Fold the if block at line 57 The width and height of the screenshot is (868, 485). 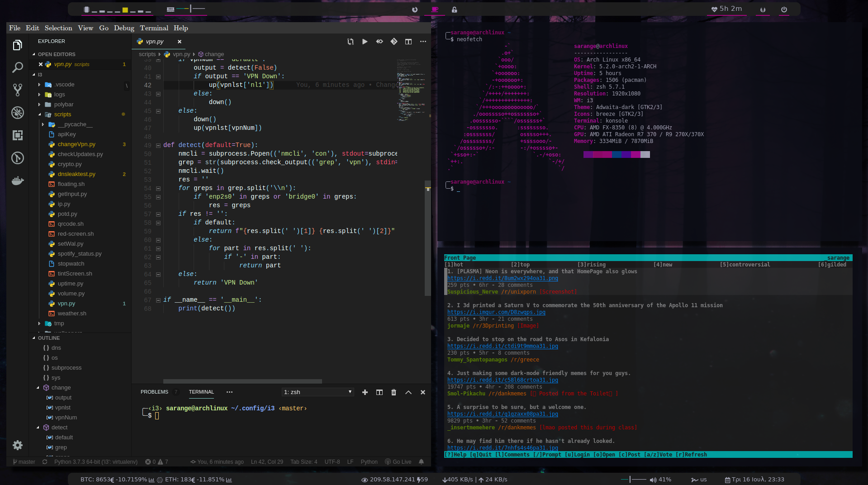coord(158,214)
